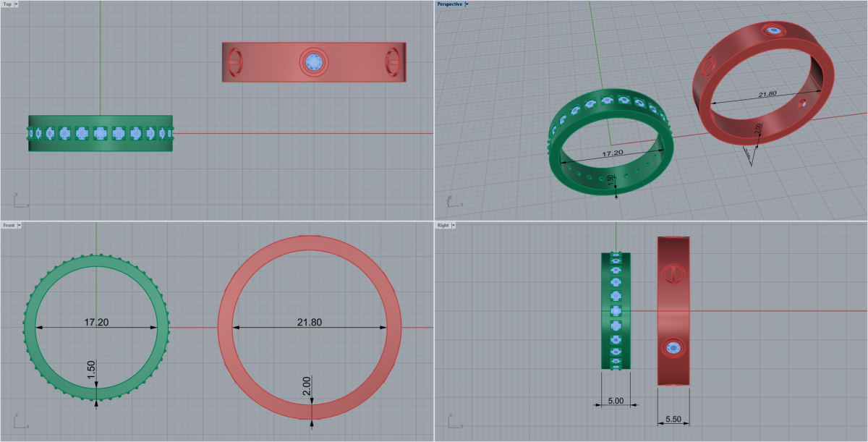Click the 5.50 width dimension in Right view

[673, 419]
